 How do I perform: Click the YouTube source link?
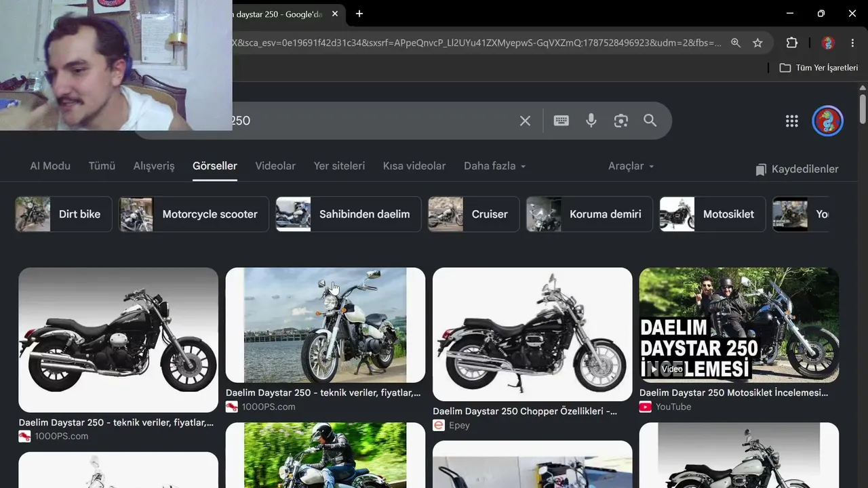(673, 407)
